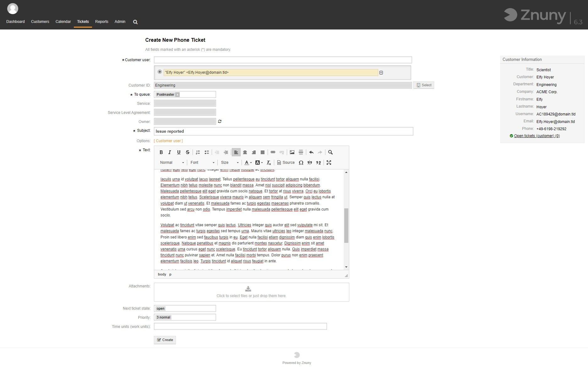Toggle bold formatting in the editor
The height and width of the screenshot is (369, 588).
[x=161, y=152]
